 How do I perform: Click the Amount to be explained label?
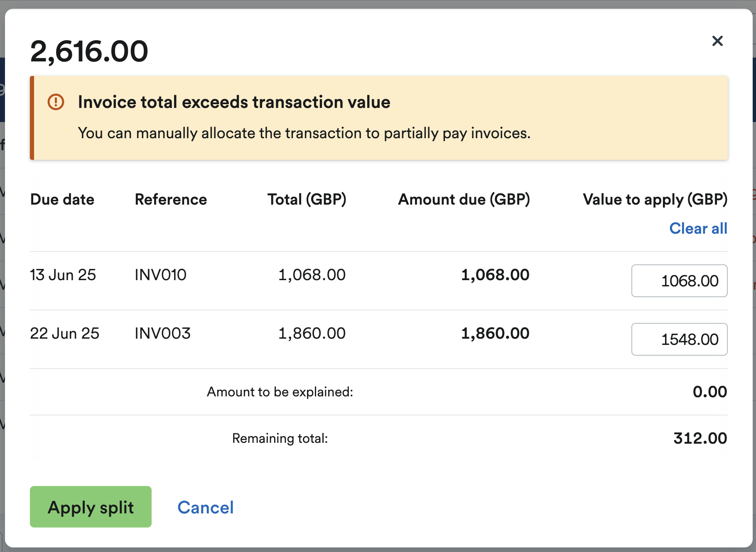click(x=280, y=392)
